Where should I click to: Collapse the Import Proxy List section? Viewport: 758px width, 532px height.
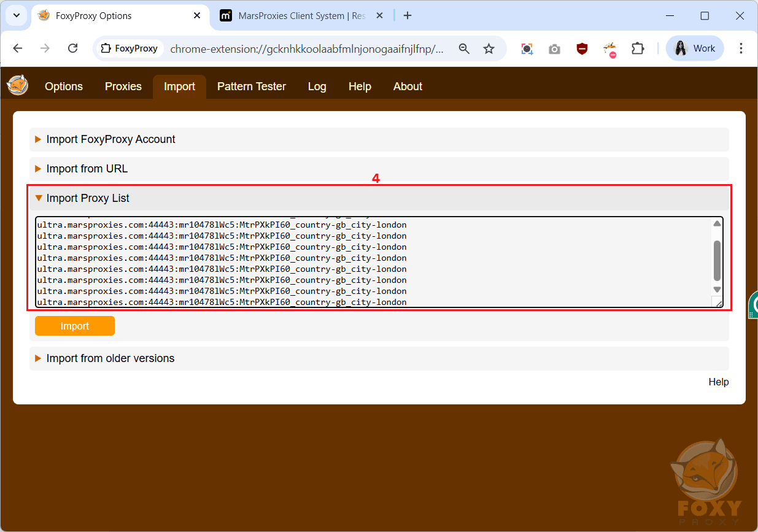[88, 198]
